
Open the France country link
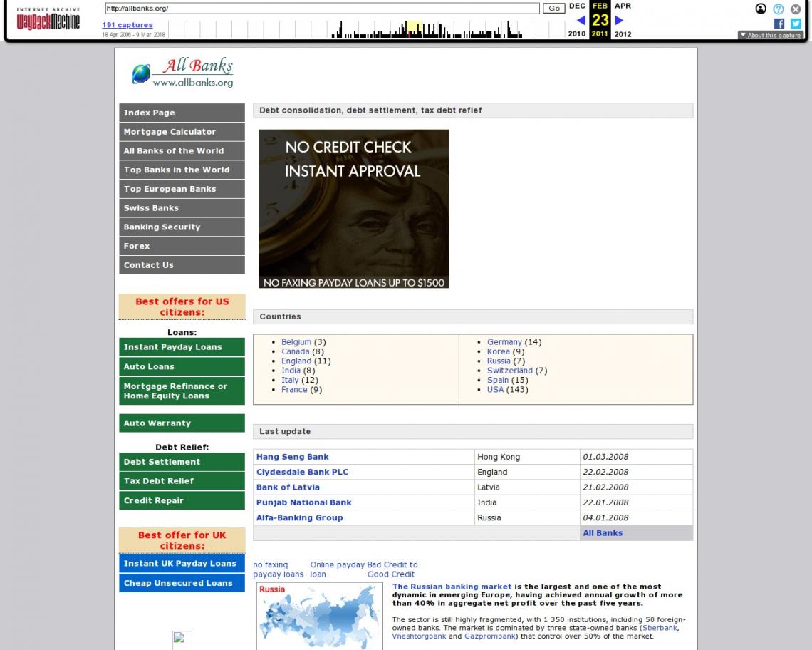294,390
